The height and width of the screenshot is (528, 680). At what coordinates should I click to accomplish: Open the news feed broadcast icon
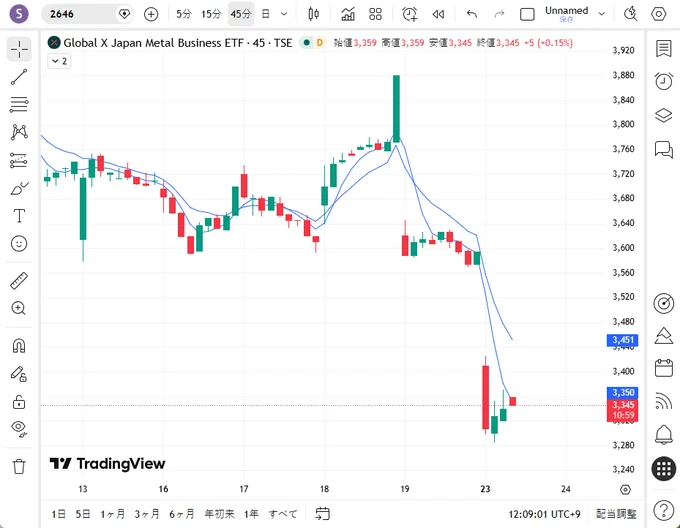tap(664, 401)
